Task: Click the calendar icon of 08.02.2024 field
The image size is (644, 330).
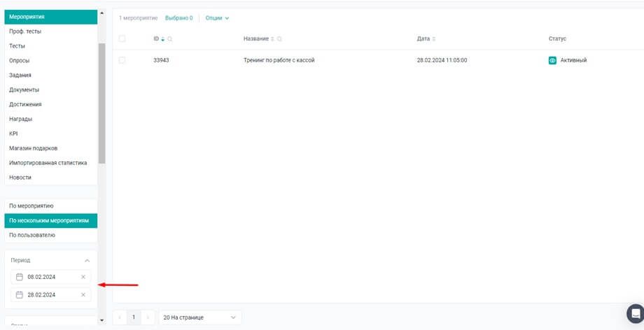Action: pos(20,277)
